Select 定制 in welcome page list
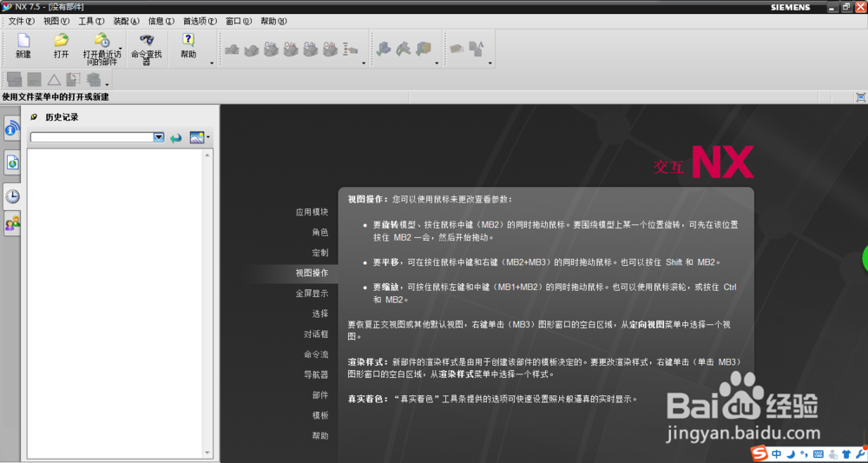 click(320, 253)
